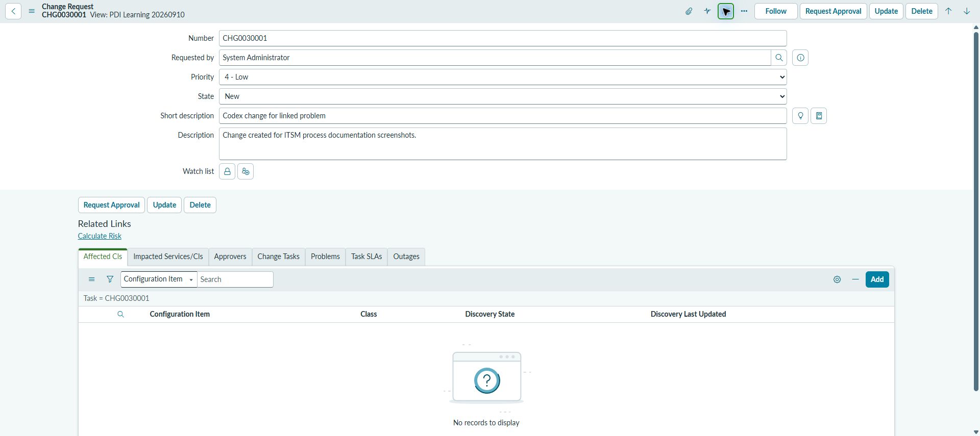The image size is (980, 436).
Task: Switch to the Change Tasks tab
Action: [279, 257]
